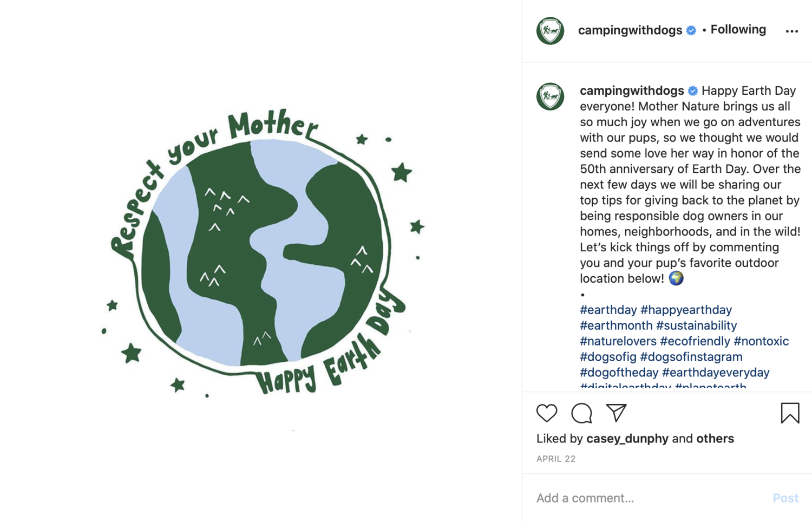Open comments via speech bubble icon
The height and width of the screenshot is (521, 812).
pyautogui.click(x=582, y=413)
